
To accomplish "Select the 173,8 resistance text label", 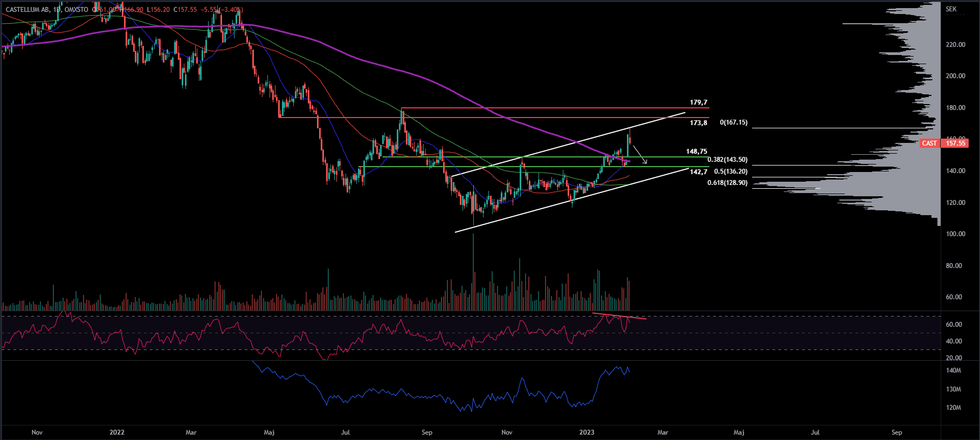I will 698,123.
